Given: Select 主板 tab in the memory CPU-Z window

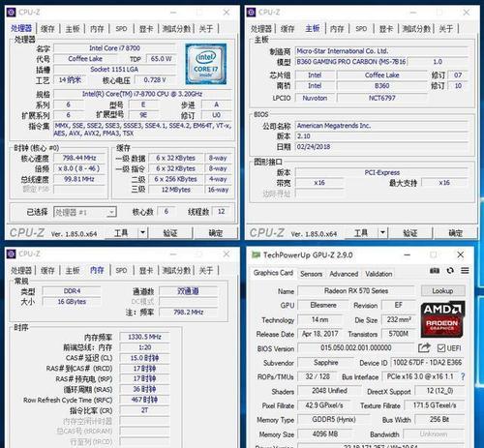Looking at the screenshot, I should (x=73, y=270).
